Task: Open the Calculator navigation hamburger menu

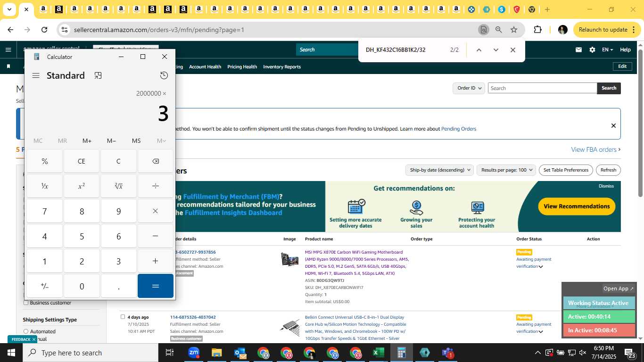Action: pos(36,75)
